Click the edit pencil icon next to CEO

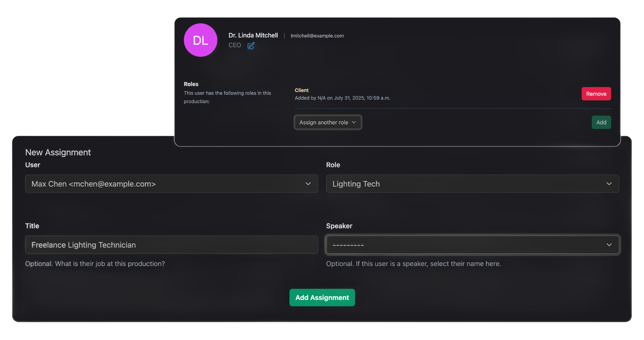(x=251, y=46)
